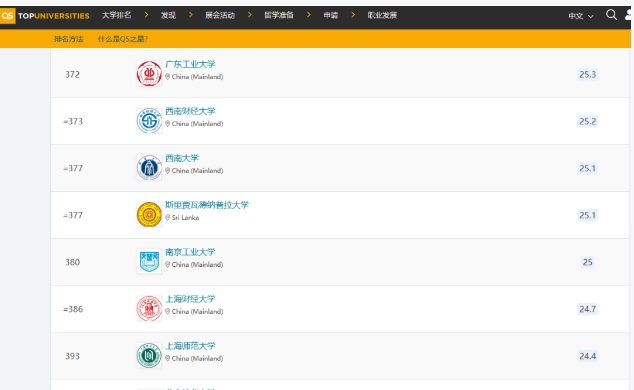The width and height of the screenshot is (634, 390).
Task: Open 什么是QS之星? link
Action: (123, 39)
